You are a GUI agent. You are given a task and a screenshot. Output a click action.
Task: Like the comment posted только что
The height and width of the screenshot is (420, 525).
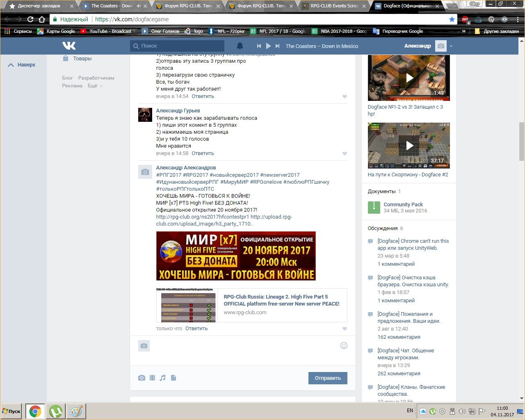click(x=345, y=329)
